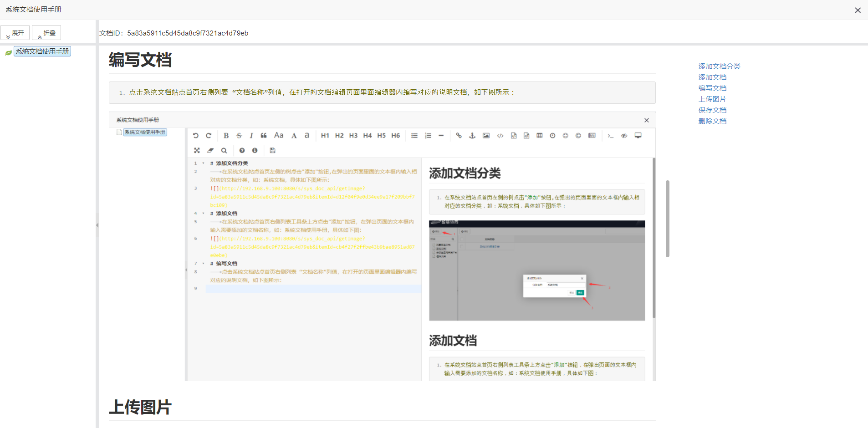Clear editor content with the eraser icon
Viewport: 868px width, 428px height.
coord(210,150)
